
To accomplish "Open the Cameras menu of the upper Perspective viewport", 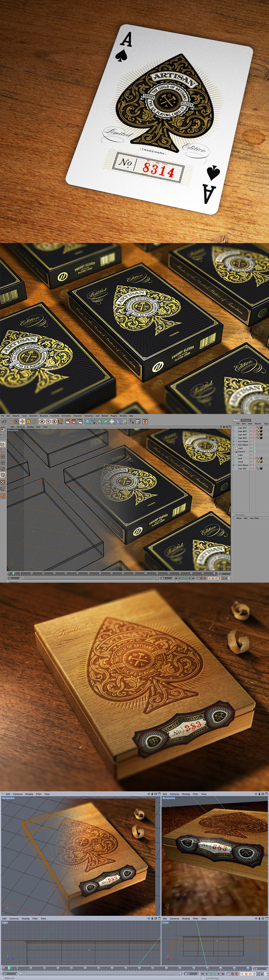I will coord(21,427).
